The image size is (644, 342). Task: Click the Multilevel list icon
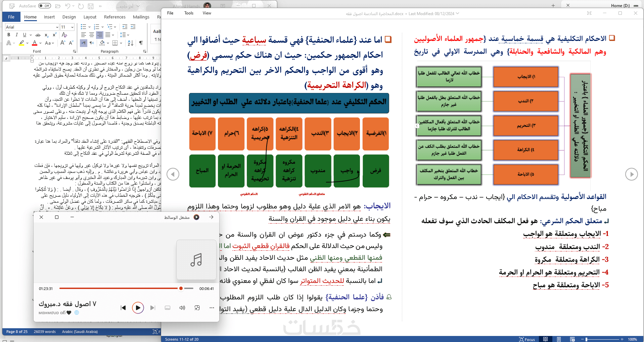110,27
